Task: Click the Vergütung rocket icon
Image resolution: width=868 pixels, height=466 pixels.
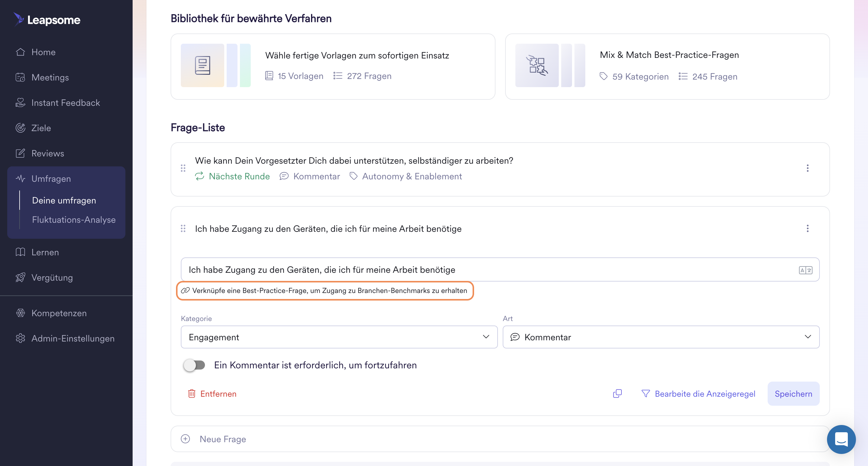Action: point(20,277)
